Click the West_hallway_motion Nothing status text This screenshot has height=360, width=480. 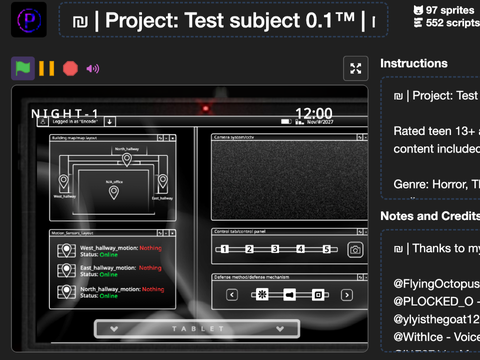tap(151, 248)
